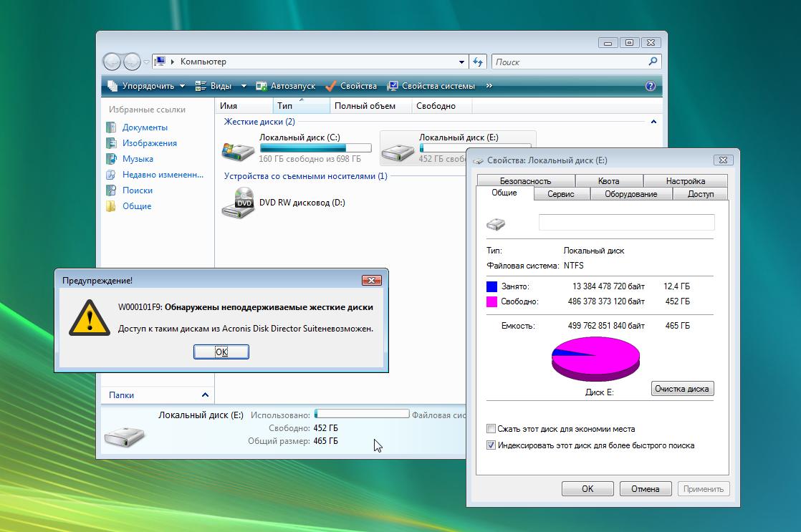Screen dimensions: 801x532
Task: Open Музыка in the favorites links
Action: (x=138, y=159)
